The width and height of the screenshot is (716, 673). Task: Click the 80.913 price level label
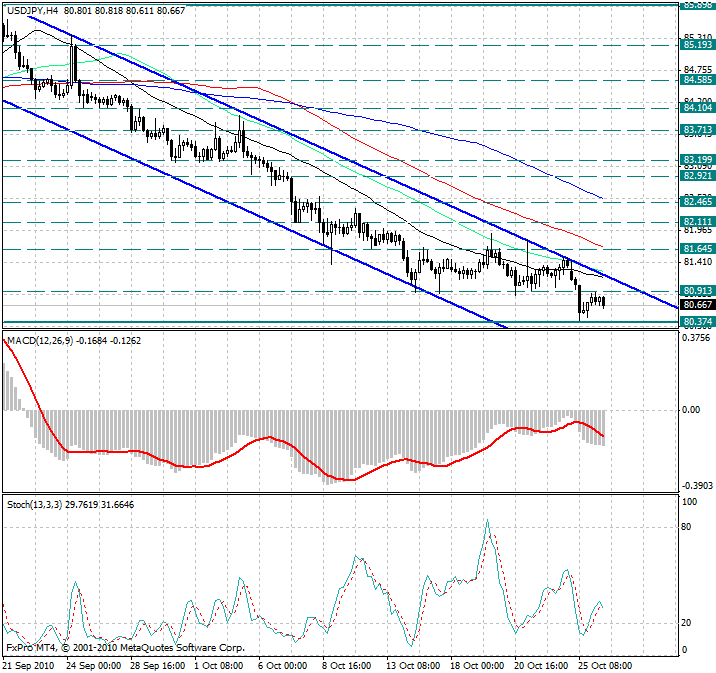697,291
